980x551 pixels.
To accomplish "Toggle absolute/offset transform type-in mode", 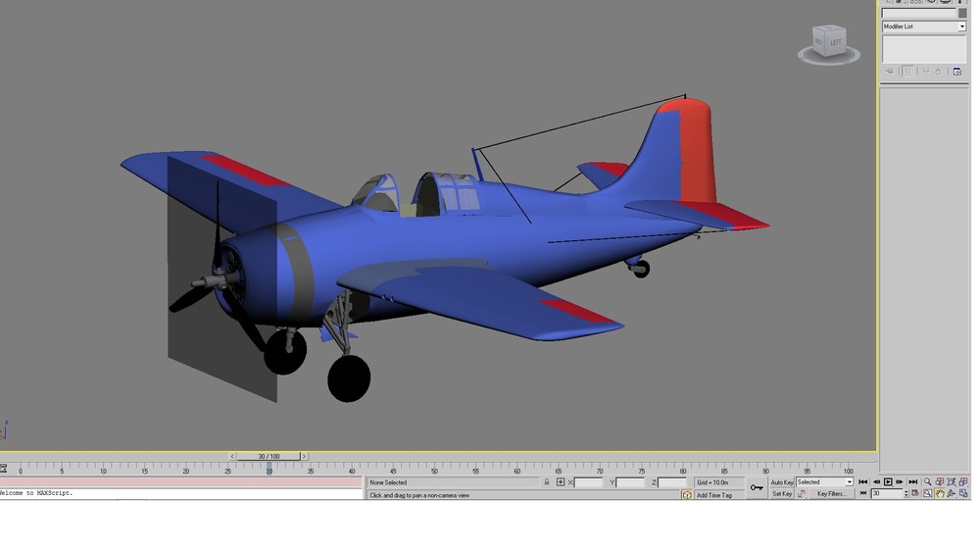I will 561,482.
